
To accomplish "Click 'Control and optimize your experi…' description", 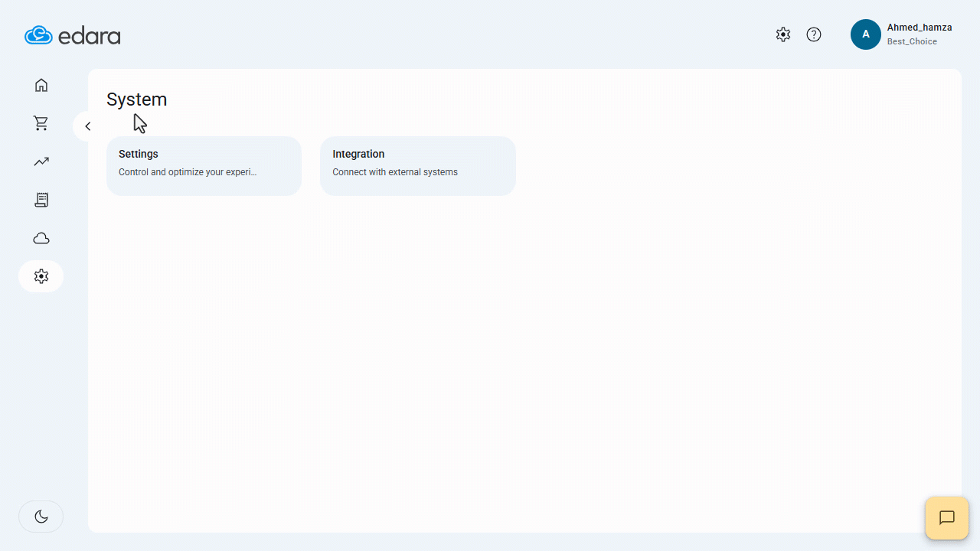I will tap(188, 172).
